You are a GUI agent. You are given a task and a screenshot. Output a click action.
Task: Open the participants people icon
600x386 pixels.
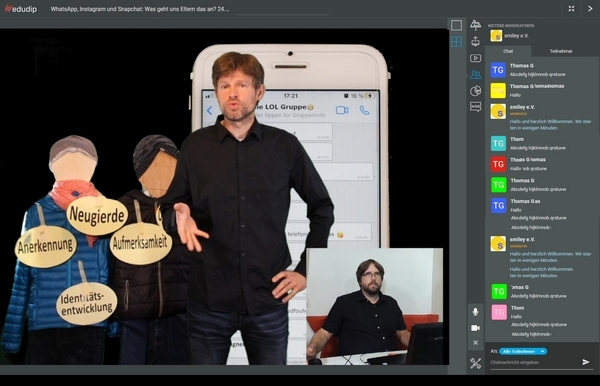(x=475, y=75)
